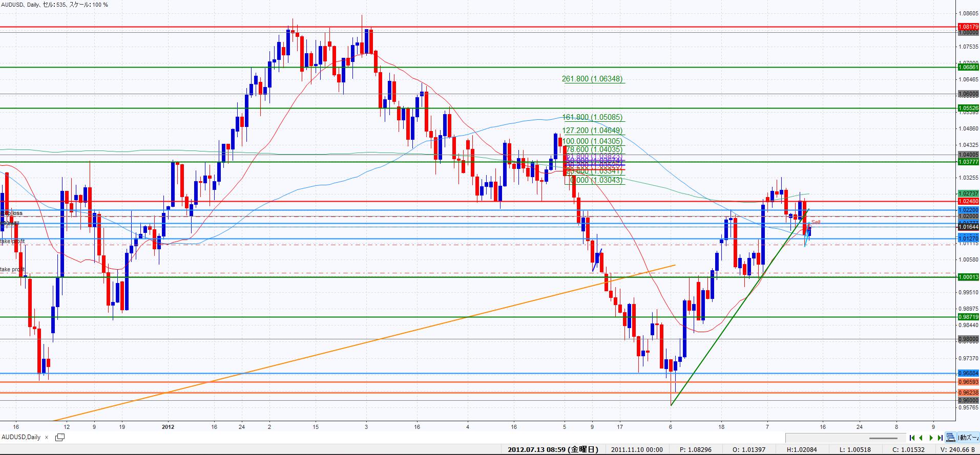Select the red 1.02480 price label
The height and width of the screenshot is (455, 980).
[968, 201]
